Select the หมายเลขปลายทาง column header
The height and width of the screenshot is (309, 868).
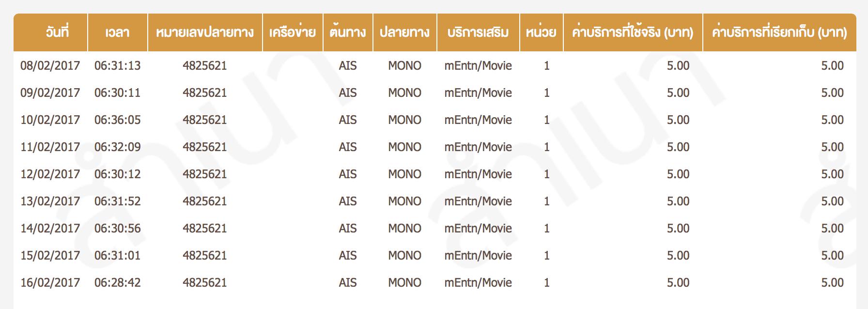tap(205, 32)
